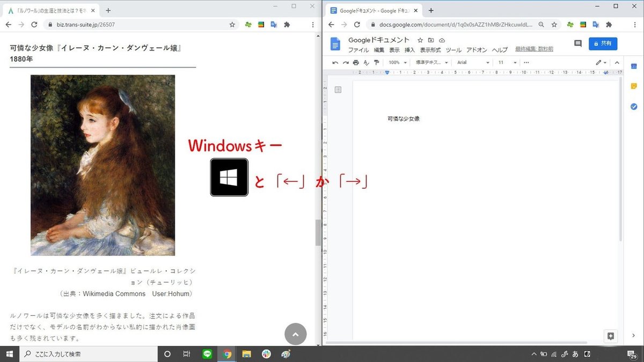Image resolution: width=644 pixels, height=362 pixels.
Task: Open the ツール menu in Google Docs
Action: 453,50
